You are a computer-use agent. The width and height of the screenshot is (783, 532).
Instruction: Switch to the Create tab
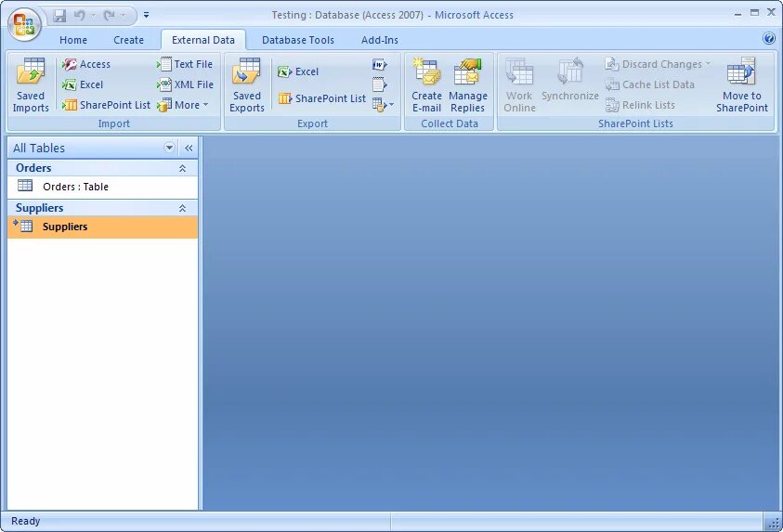(128, 40)
